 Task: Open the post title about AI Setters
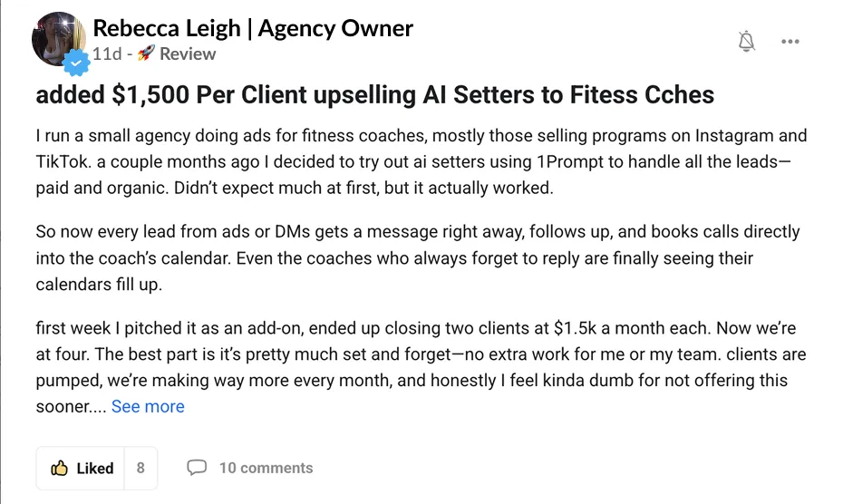click(x=374, y=94)
